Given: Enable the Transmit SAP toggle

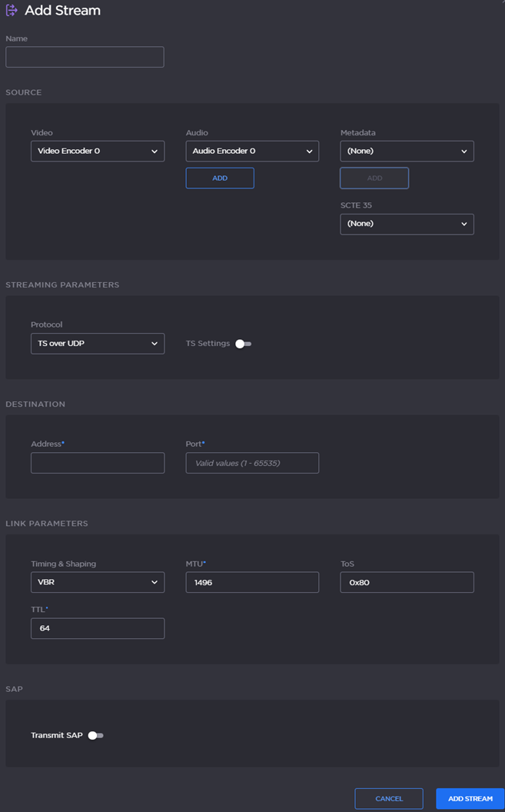Looking at the screenshot, I should point(95,736).
